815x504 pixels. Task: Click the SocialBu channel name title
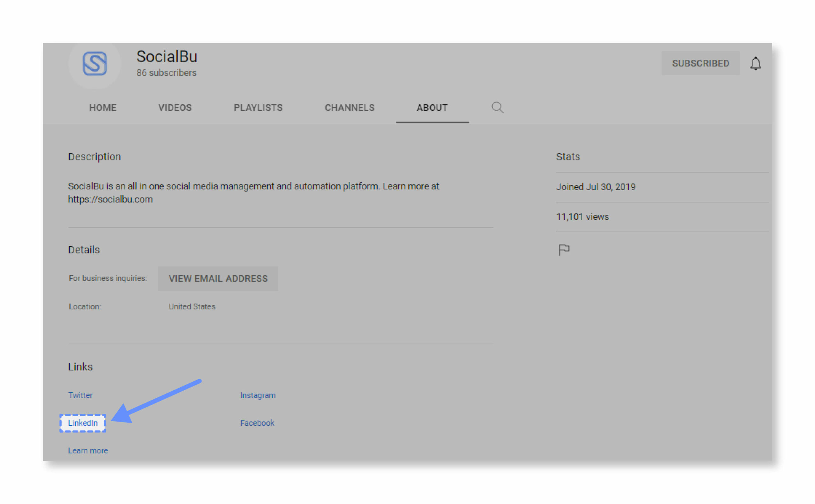tap(167, 57)
